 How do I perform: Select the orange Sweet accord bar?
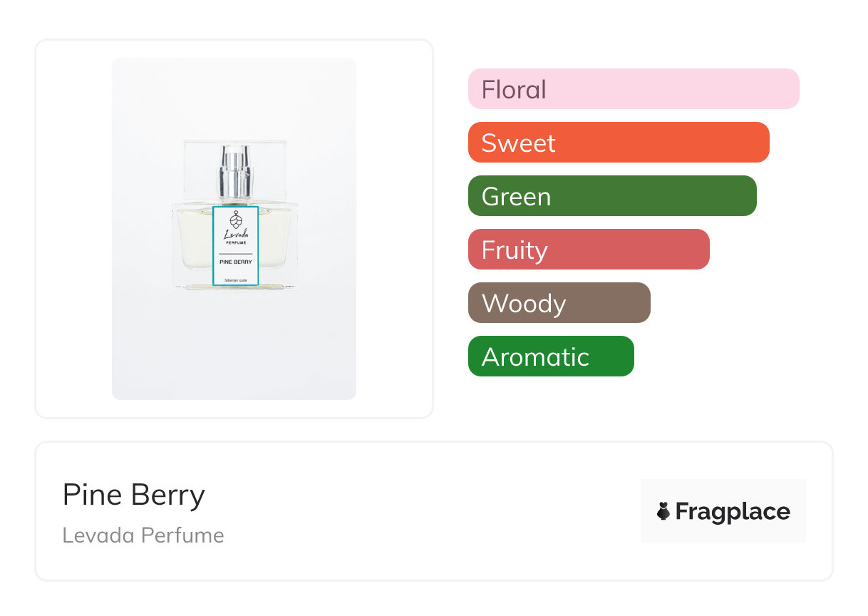coord(618,143)
